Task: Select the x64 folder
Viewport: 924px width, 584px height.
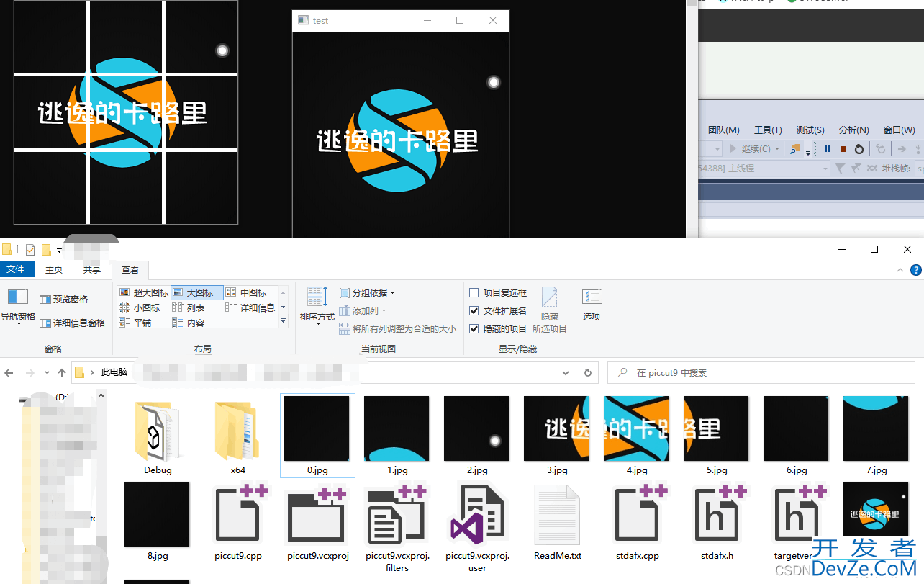Action: [238, 436]
